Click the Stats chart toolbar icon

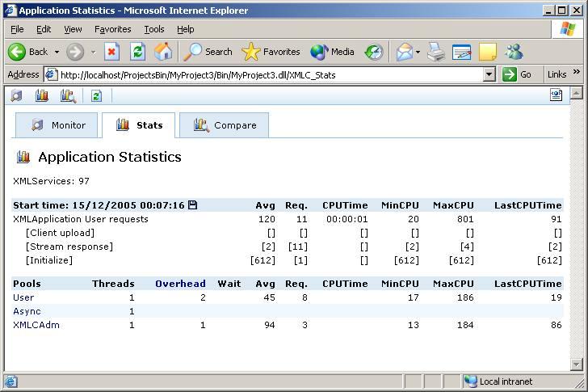click(x=42, y=96)
